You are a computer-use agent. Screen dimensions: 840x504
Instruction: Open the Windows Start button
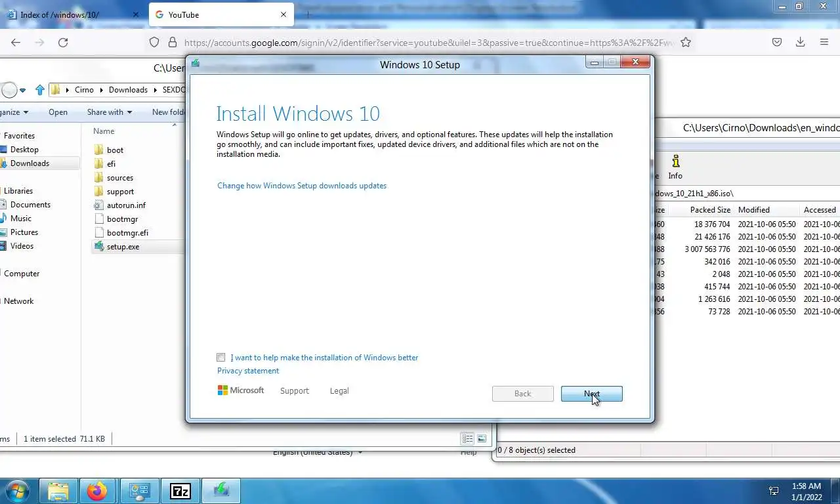(17, 491)
